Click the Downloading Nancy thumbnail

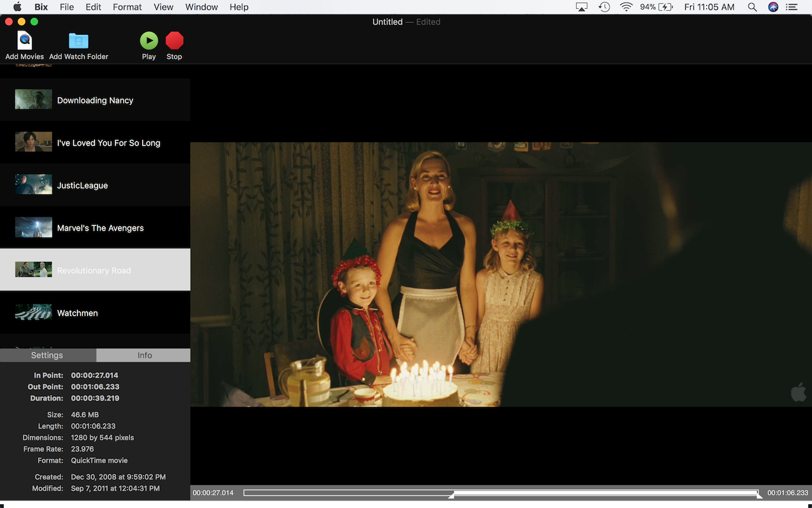(x=34, y=100)
